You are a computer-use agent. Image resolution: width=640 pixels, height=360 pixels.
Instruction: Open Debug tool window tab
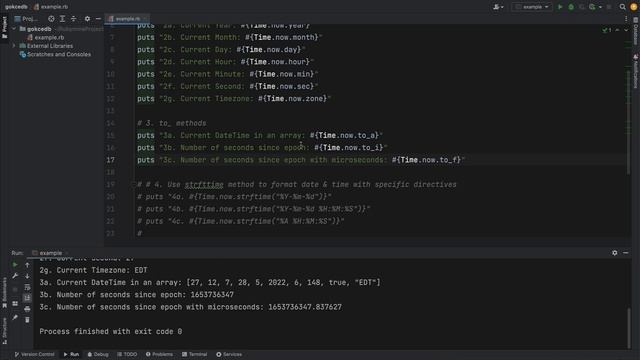98,354
